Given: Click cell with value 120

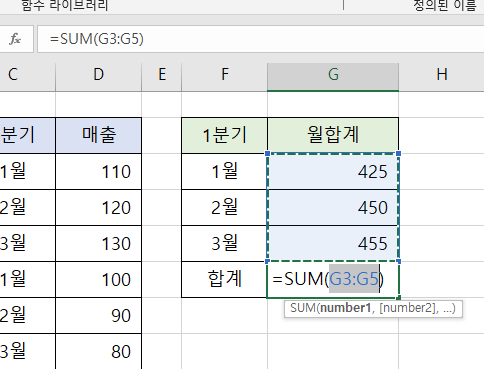Looking at the screenshot, I should point(99,208).
